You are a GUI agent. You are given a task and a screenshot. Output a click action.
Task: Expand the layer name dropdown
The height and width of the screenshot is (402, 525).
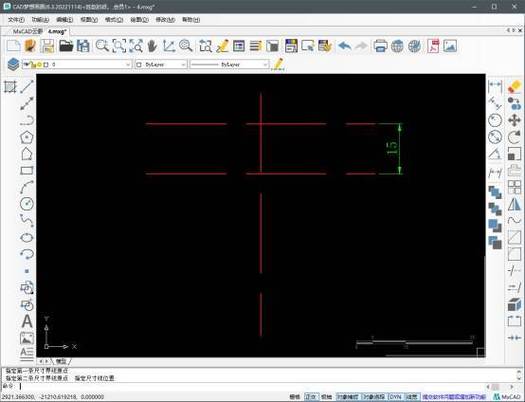(x=77, y=64)
